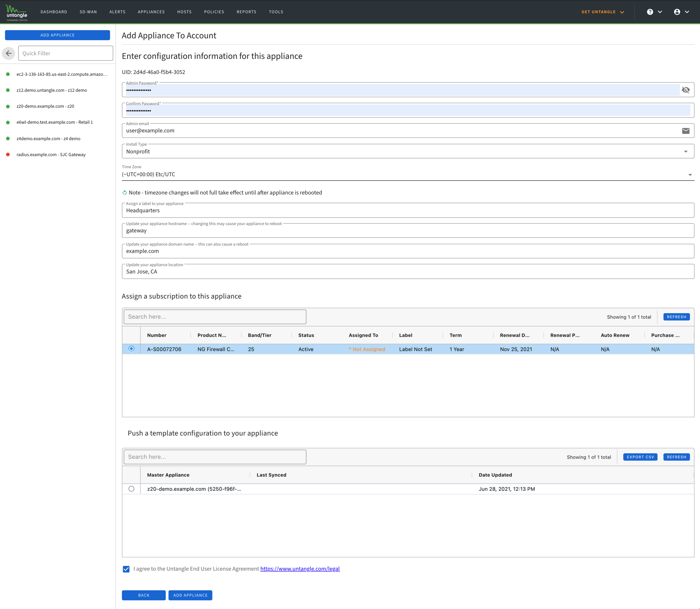Expand the Get Untangle menu
Viewport: 700px width, 609px height.
coord(603,12)
